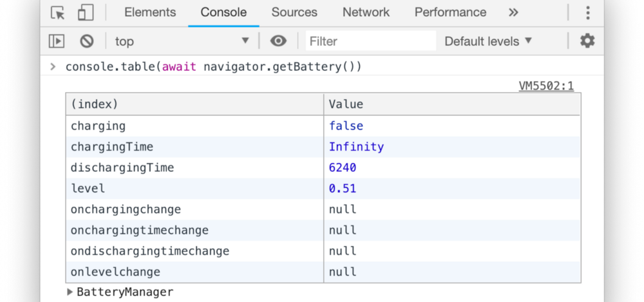Create live expression with eye icon
Viewport: 644px width, 302px height.
278,41
